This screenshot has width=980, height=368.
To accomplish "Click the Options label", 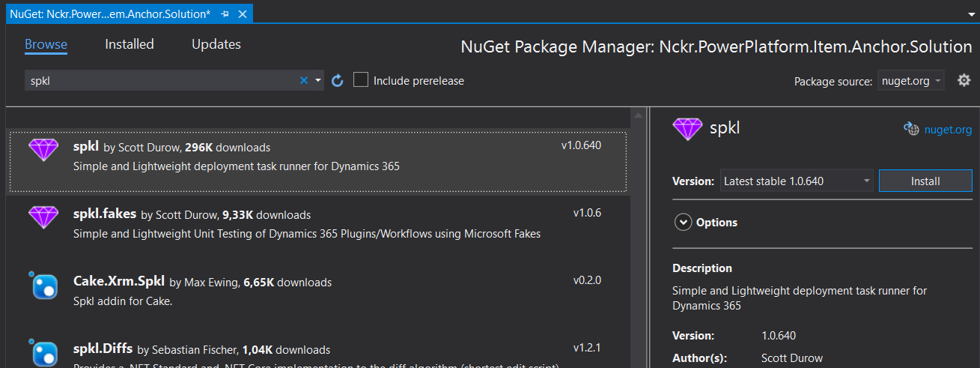I will click(x=716, y=223).
